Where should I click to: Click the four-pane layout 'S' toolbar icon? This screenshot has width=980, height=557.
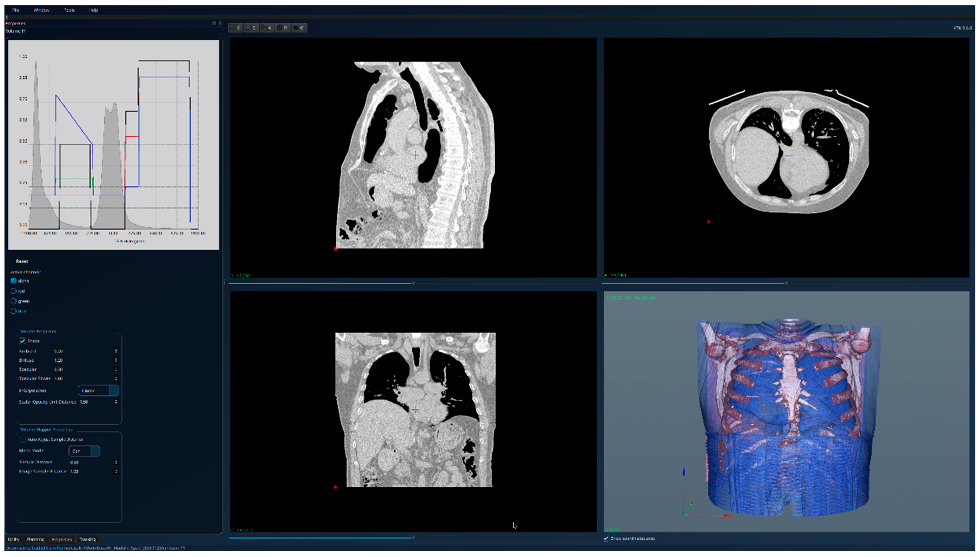[x=235, y=28]
